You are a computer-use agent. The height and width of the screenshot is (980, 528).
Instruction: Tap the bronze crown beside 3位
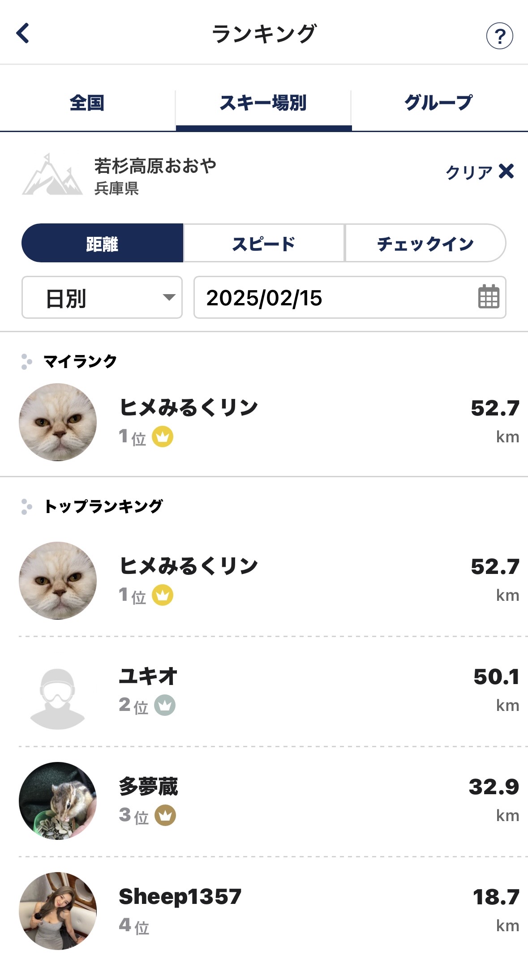[x=165, y=815]
